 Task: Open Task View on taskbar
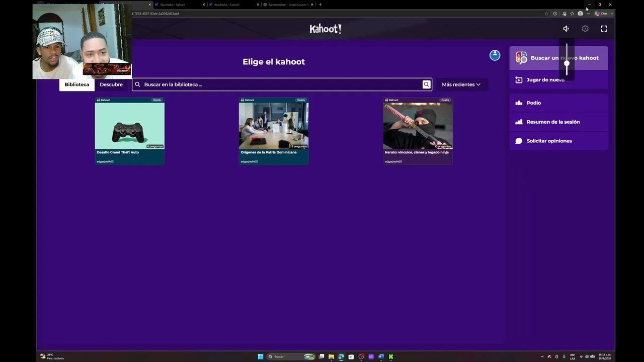pyautogui.click(x=321, y=356)
